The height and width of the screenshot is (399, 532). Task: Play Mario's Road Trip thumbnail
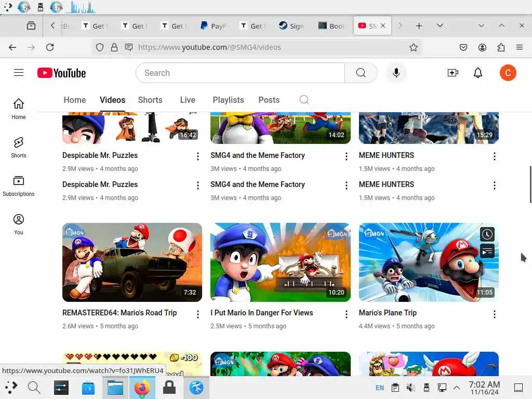132,262
